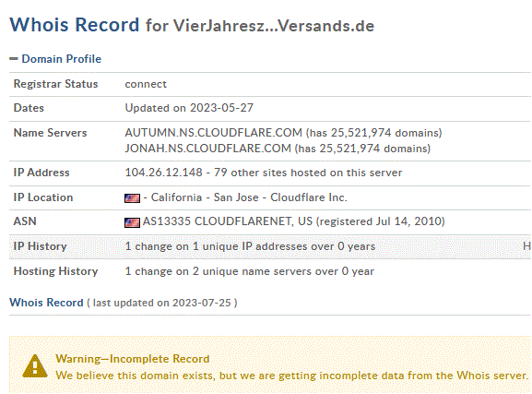Click the US flag in IP Location row
The image size is (532, 394).
132,198
